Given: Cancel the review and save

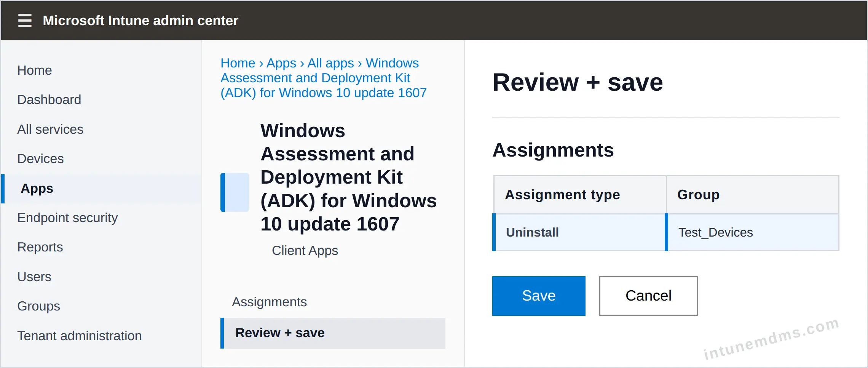Looking at the screenshot, I should [x=648, y=296].
